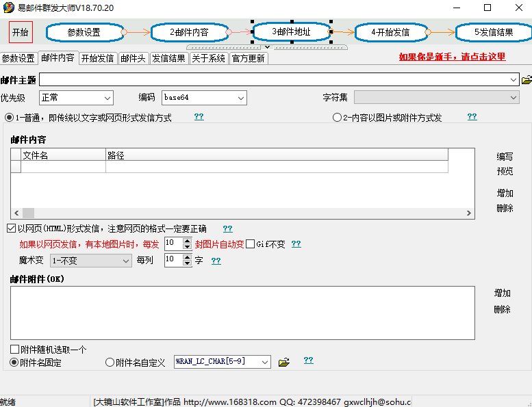Enable Gif不变 checkbox
Image resolution: width=532 pixels, height=407 pixels.
(250, 244)
